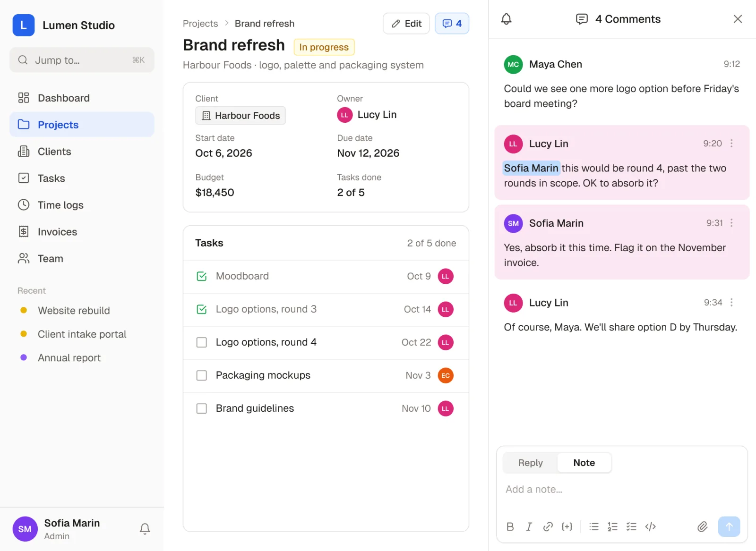Screen dimensions: 756x551
Task: Select the Note tab
Action: coord(584,463)
